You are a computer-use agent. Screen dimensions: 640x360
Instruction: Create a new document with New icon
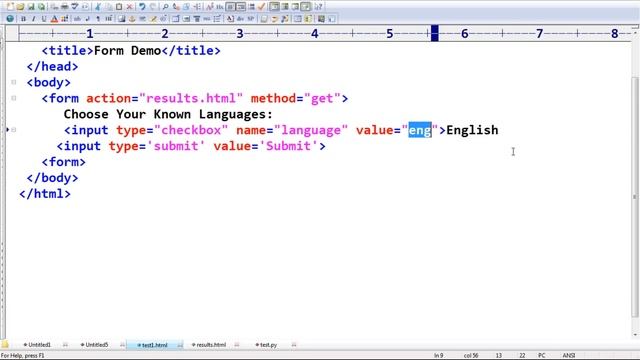coord(10,7)
